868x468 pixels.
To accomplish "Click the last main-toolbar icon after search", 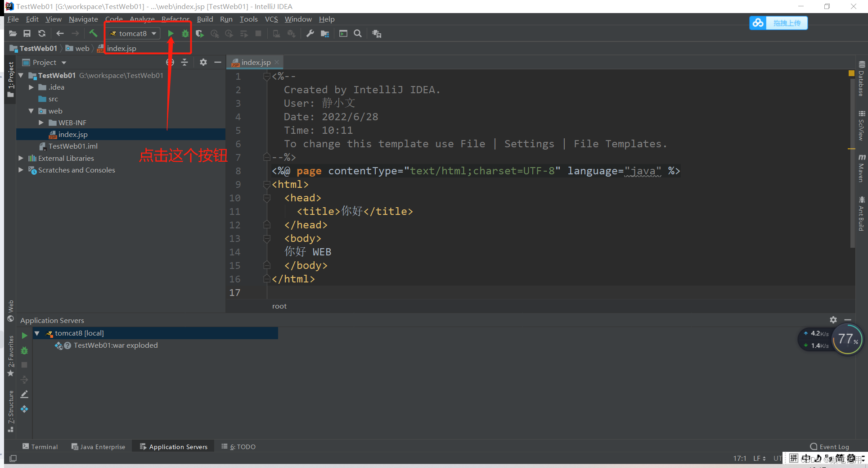I will pyautogui.click(x=377, y=33).
